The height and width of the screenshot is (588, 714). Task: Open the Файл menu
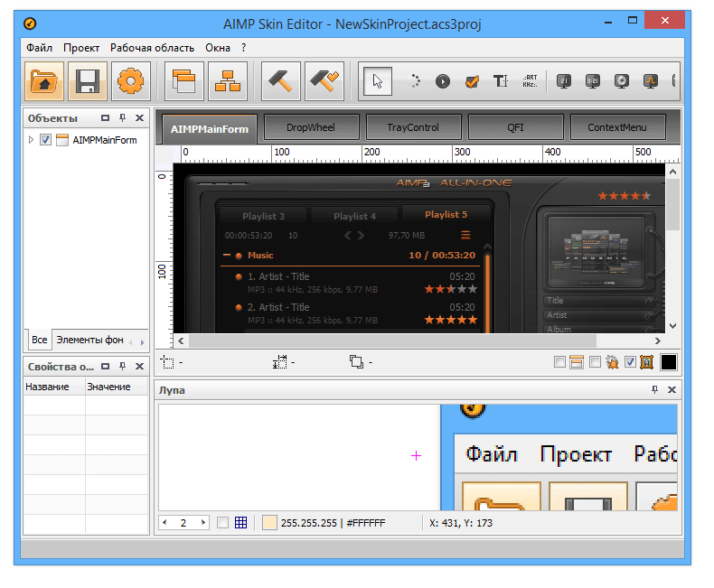pyautogui.click(x=39, y=48)
